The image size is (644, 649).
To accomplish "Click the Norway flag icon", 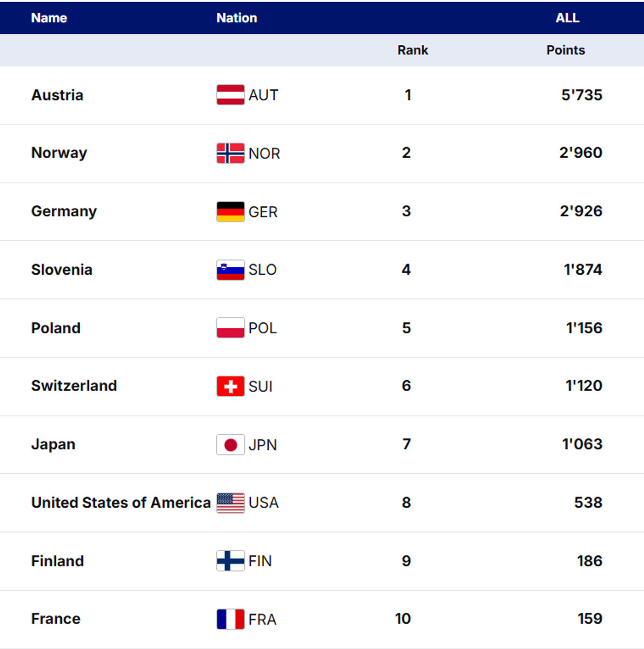I will [x=230, y=153].
